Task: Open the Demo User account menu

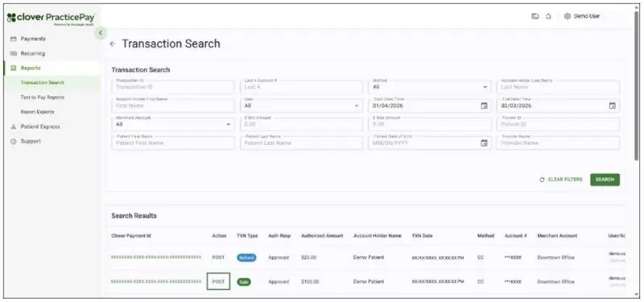Action: click(x=587, y=16)
